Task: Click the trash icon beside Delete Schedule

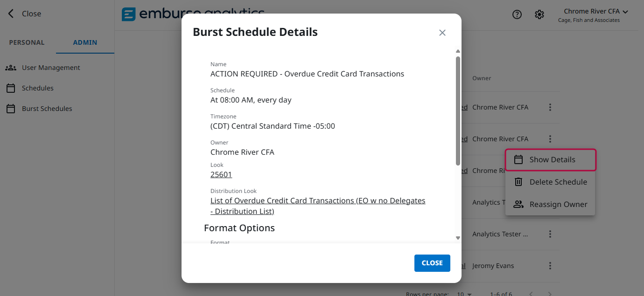Action: coord(518,182)
